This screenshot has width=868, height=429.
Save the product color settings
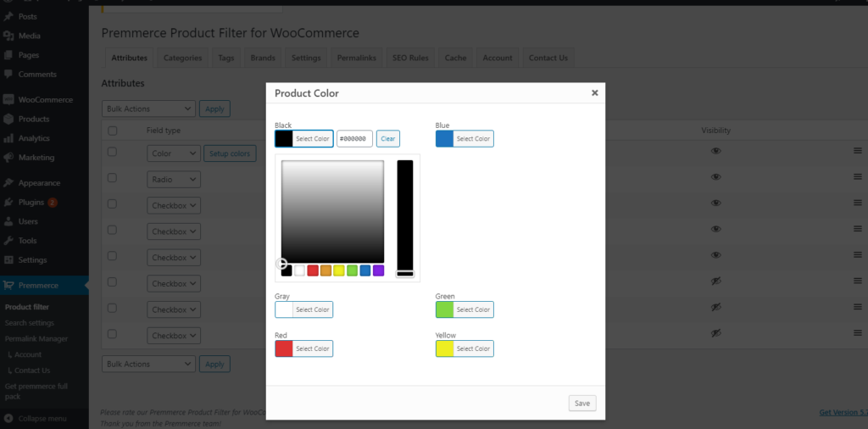[x=581, y=404]
